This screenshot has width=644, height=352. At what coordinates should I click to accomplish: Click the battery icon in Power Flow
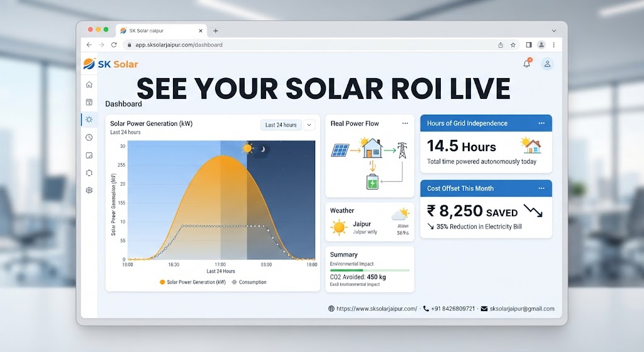point(372,182)
